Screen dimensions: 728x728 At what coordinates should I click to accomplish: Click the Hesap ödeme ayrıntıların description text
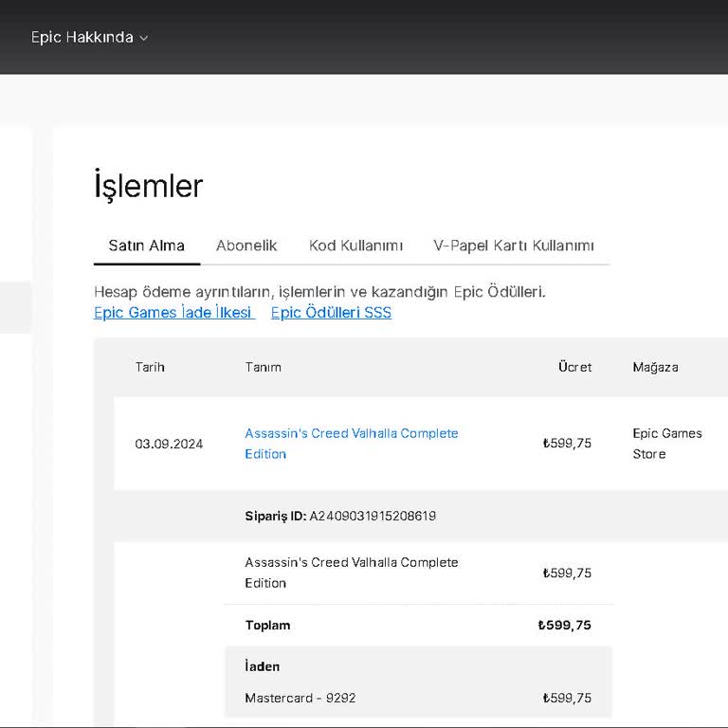point(319,292)
